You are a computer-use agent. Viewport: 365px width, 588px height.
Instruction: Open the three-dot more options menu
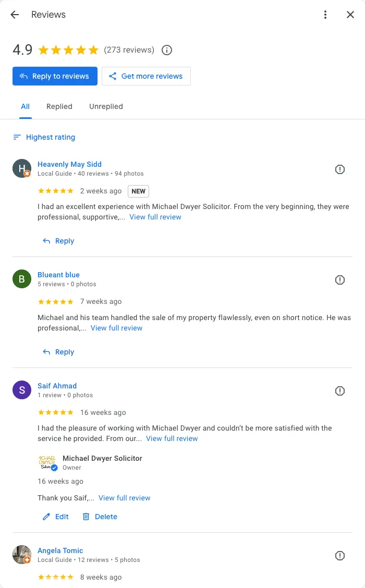[x=325, y=15]
